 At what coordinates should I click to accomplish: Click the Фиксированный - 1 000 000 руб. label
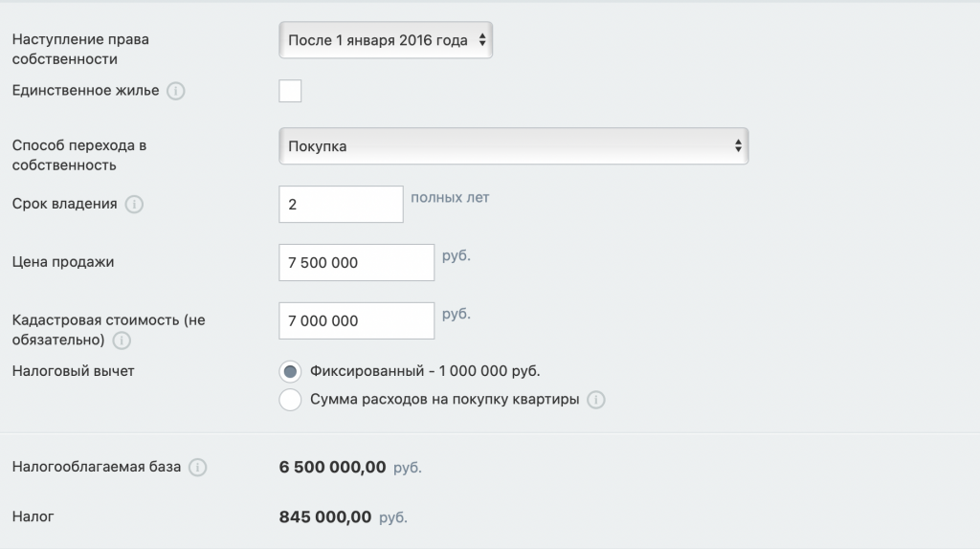(432, 371)
